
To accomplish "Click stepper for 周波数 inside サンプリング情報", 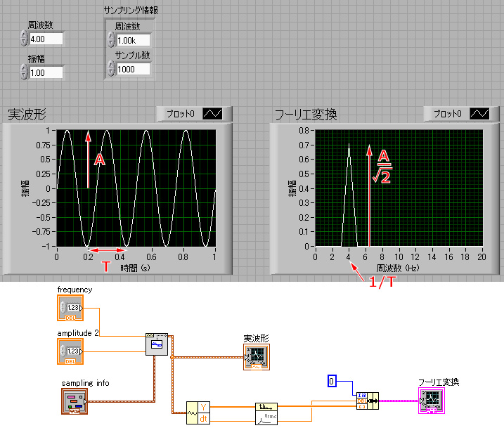I will [111, 41].
